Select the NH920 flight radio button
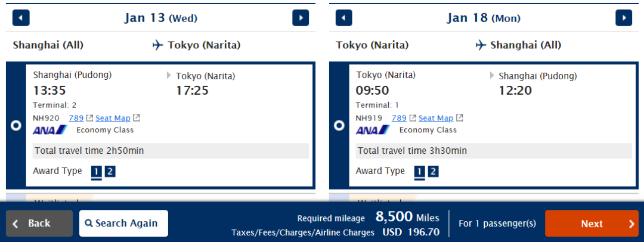This screenshot has width=644, height=242. pos(16,126)
